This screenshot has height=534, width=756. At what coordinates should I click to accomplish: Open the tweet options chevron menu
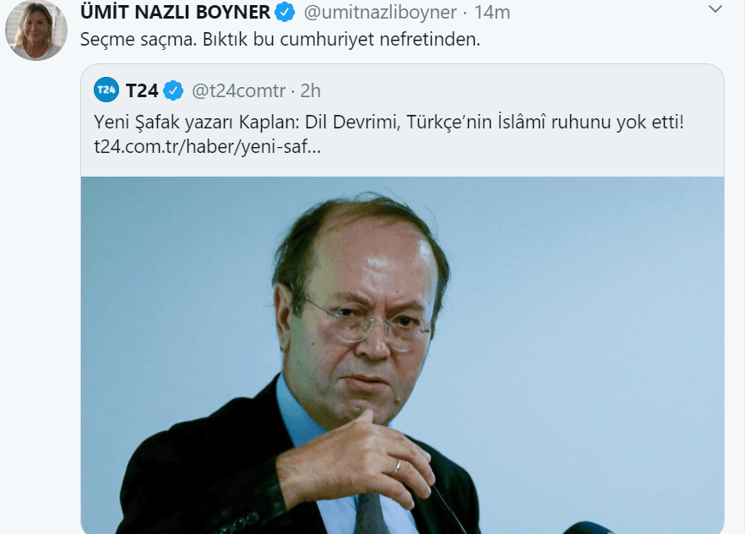coord(715,10)
